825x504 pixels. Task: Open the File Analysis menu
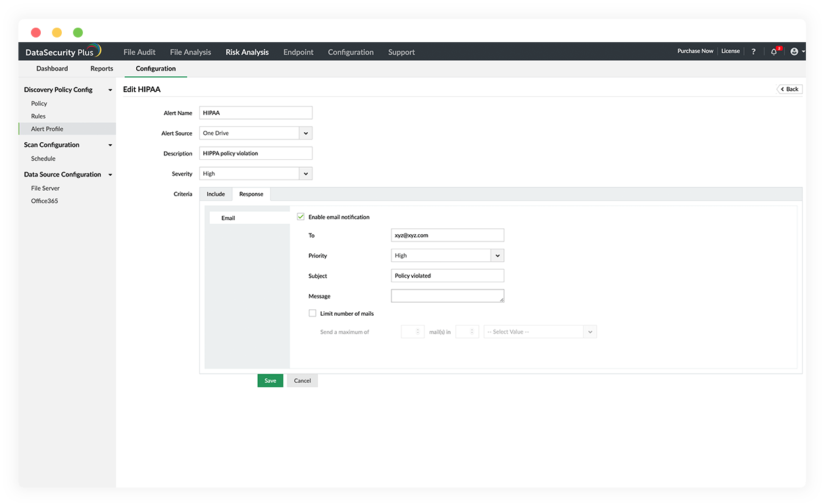191,52
